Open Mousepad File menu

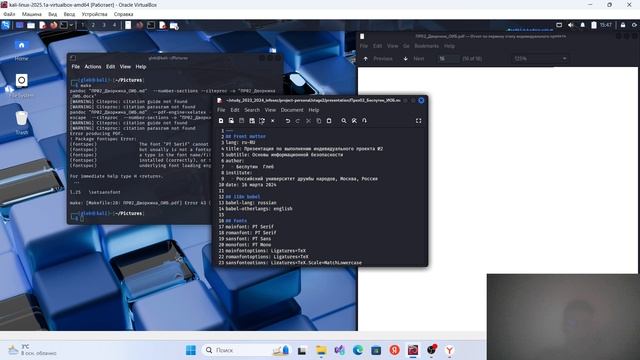click(221, 110)
